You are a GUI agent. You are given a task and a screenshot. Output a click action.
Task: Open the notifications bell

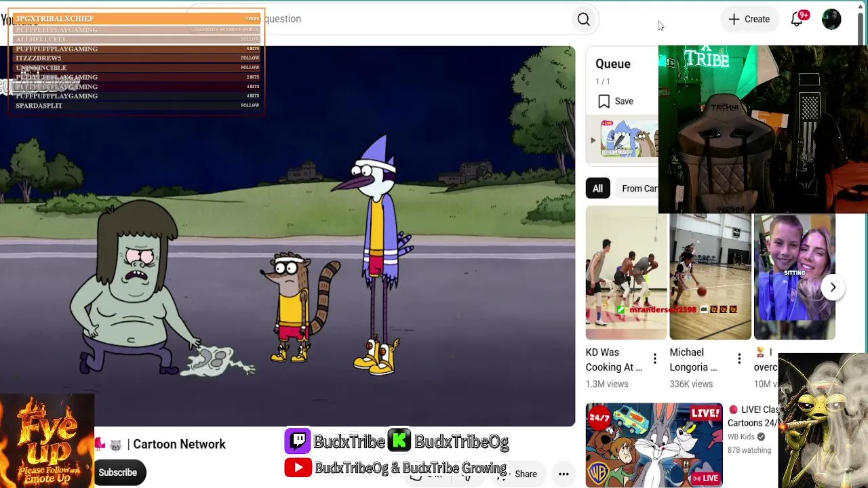(797, 19)
